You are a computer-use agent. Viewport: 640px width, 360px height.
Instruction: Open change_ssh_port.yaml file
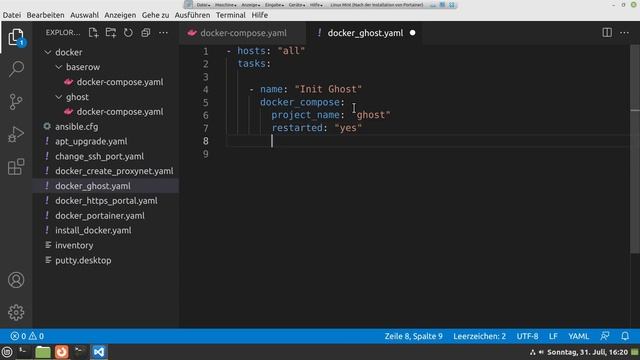[99, 156]
